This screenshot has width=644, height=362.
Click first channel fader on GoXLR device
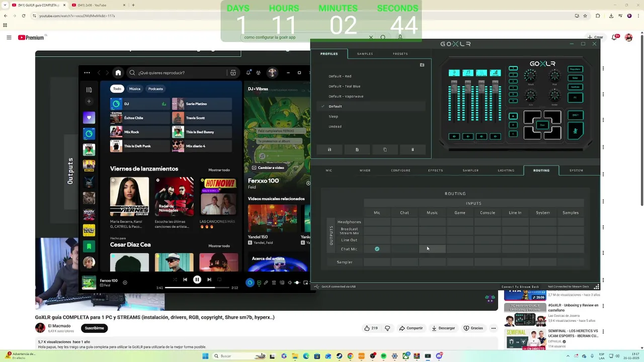[x=454, y=86]
